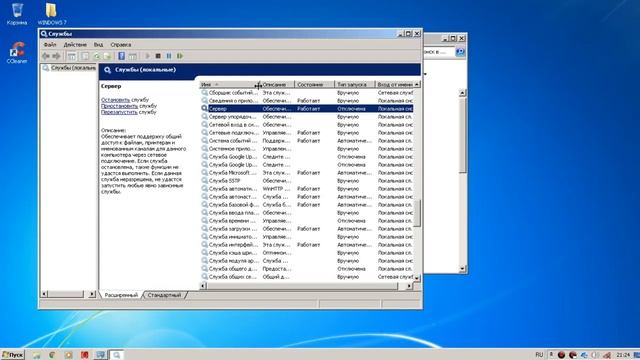Image resolution: width=640 pixels, height=360 pixels.
Task: Start the selected service
Action: (147, 56)
